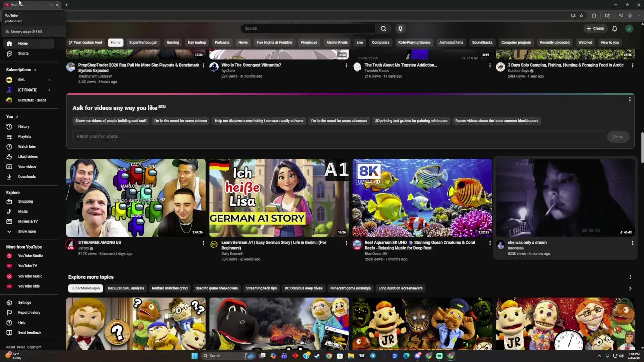This screenshot has height=362, width=644.
Task: Start voice search with microphone
Action: tap(400, 29)
